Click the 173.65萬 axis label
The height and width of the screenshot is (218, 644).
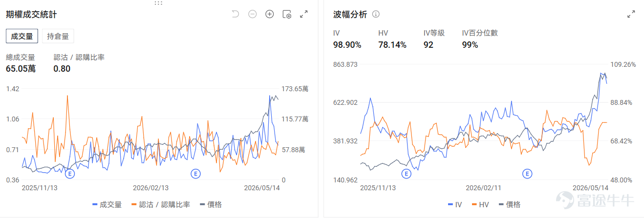pyautogui.click(x=295, y=89)
